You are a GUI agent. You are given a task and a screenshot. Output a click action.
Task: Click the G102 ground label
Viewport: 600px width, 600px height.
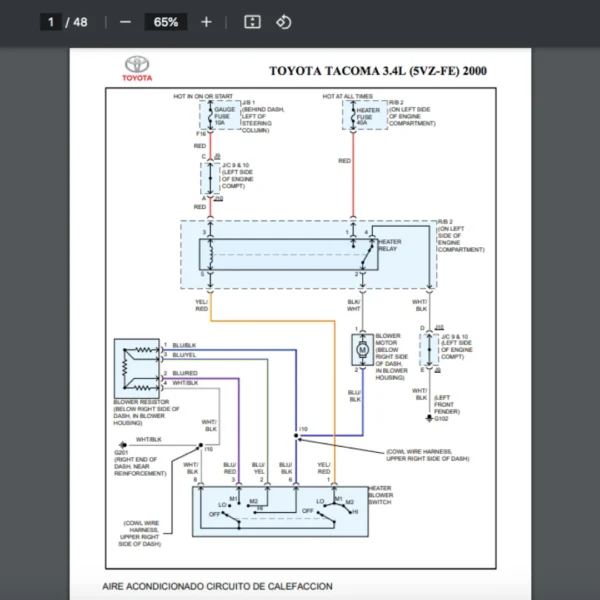443,420
